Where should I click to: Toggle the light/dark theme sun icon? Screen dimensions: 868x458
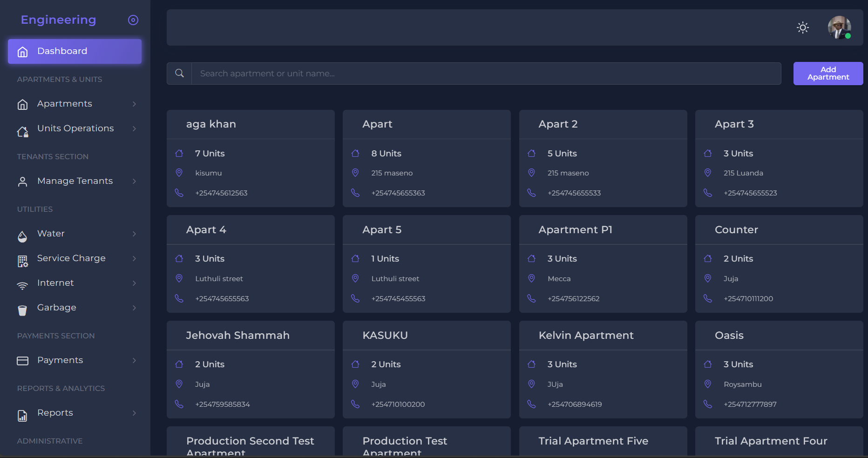[x=802, y=27]
